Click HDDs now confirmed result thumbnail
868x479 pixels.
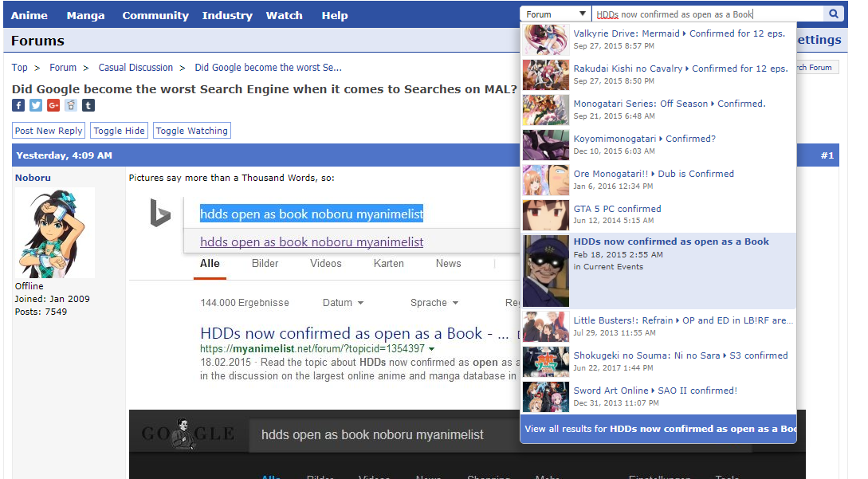point(546,271)
